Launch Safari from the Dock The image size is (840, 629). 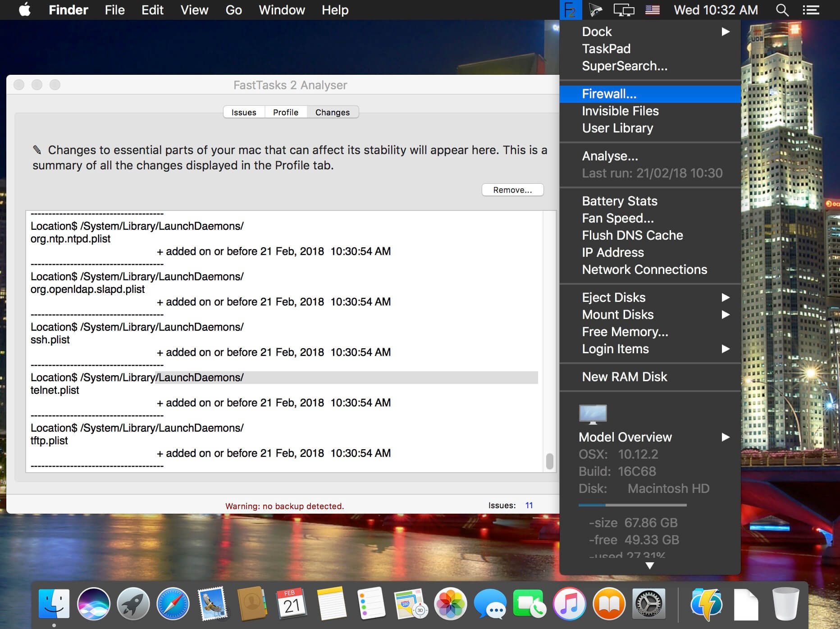pyautogui.click(x=173, y=604)
